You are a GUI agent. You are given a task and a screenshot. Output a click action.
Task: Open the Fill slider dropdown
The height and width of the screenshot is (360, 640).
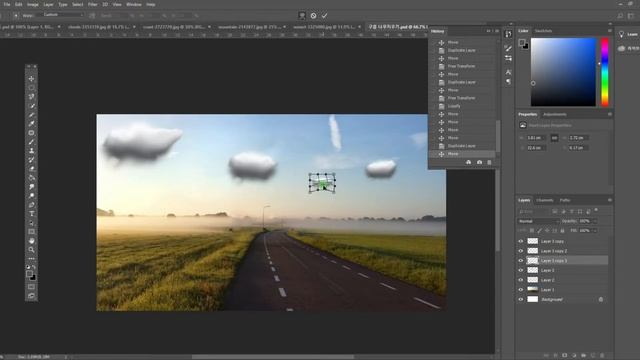coord(594,231)
